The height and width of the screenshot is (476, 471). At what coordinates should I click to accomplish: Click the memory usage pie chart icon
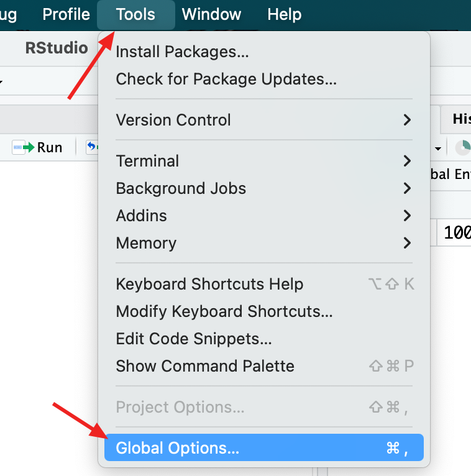[x=462, y=147]
